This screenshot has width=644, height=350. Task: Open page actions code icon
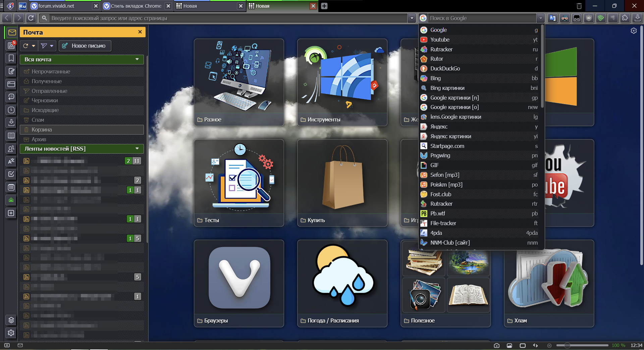(x=535, y=345)
